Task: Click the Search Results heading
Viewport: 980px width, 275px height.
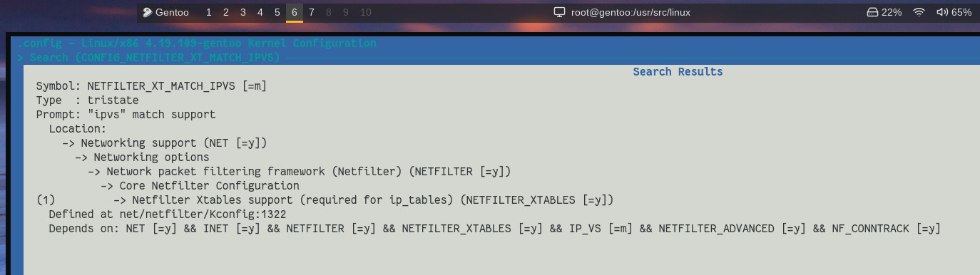Action: [x=678, y=72]
